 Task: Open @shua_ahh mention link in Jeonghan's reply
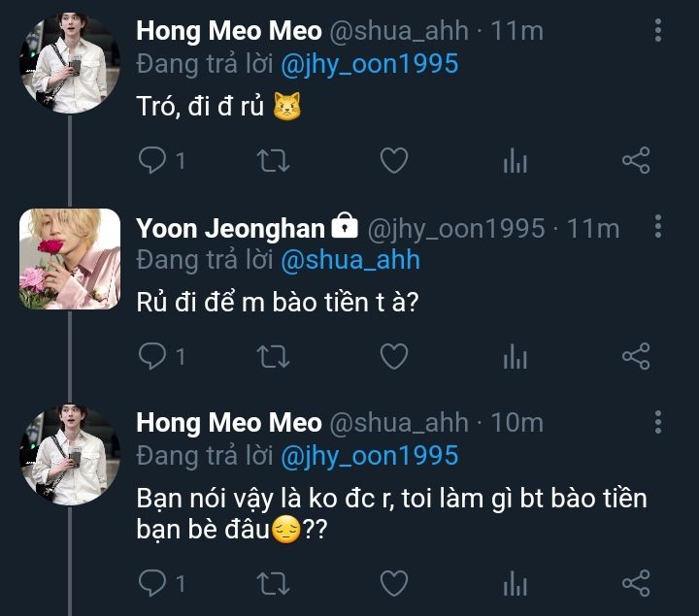[x=349, y=260]
